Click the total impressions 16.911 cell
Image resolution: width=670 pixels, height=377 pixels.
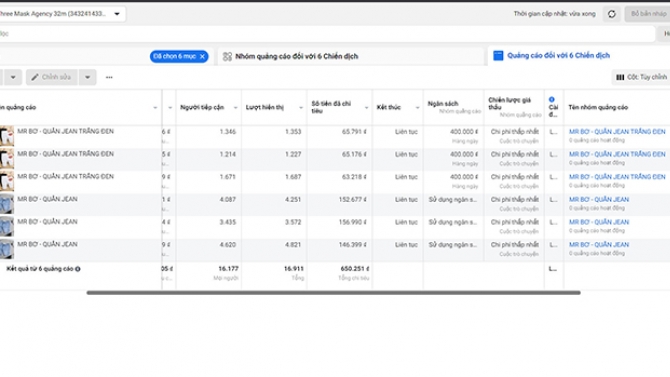coord(294,269)
